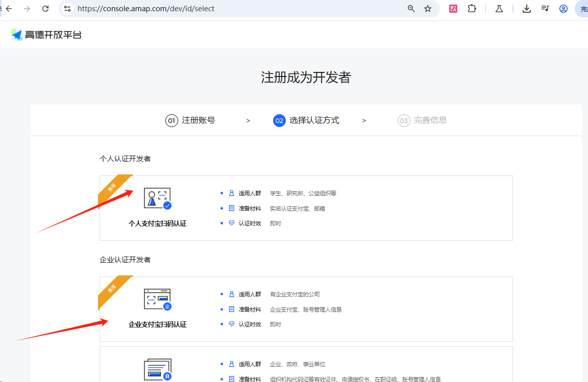The height and width of the screenshot is (382, 588).
Task: Click the 高德开放平台 logo
Action: [46, 35]
